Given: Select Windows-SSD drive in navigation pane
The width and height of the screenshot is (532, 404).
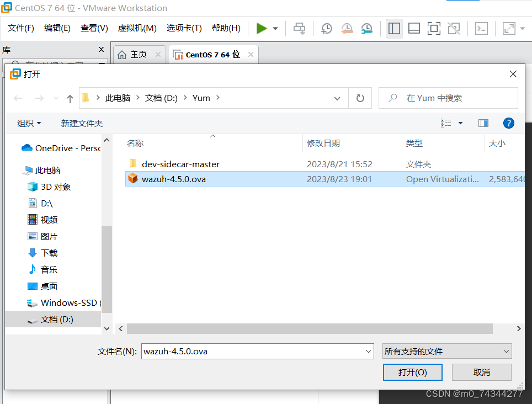Looking at the screenshot, I should point(63,302).
